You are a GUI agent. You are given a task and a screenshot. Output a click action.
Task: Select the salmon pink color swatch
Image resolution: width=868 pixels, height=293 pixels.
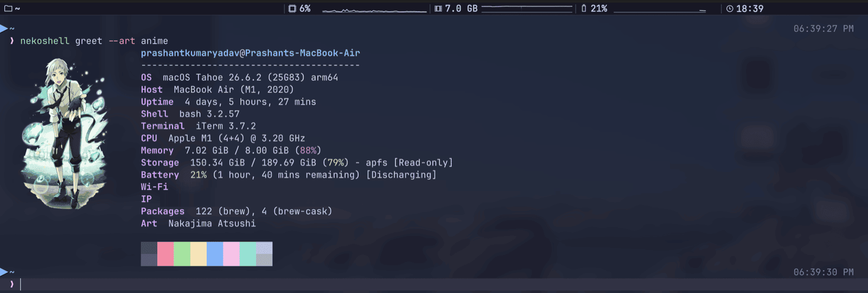(165, 254)
